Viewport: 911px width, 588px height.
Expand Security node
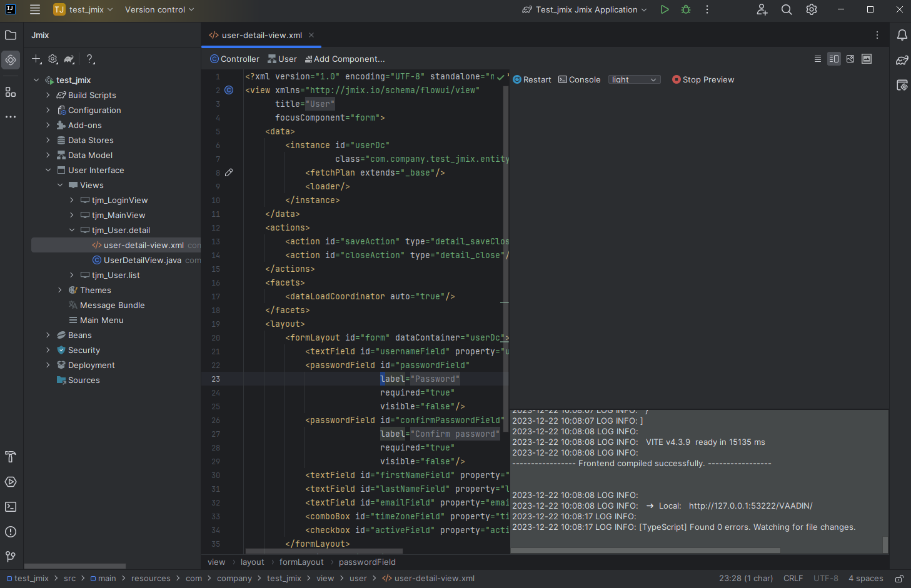[x=48, y=350]
